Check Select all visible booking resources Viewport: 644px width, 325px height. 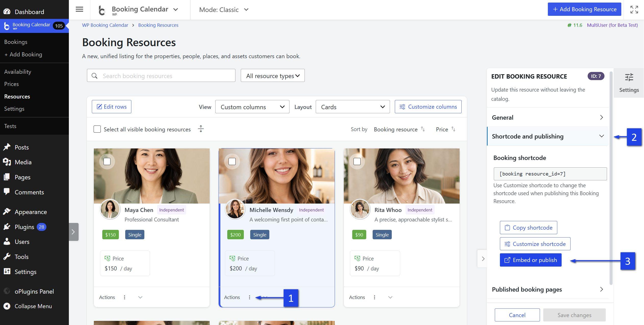pos(97,129)
